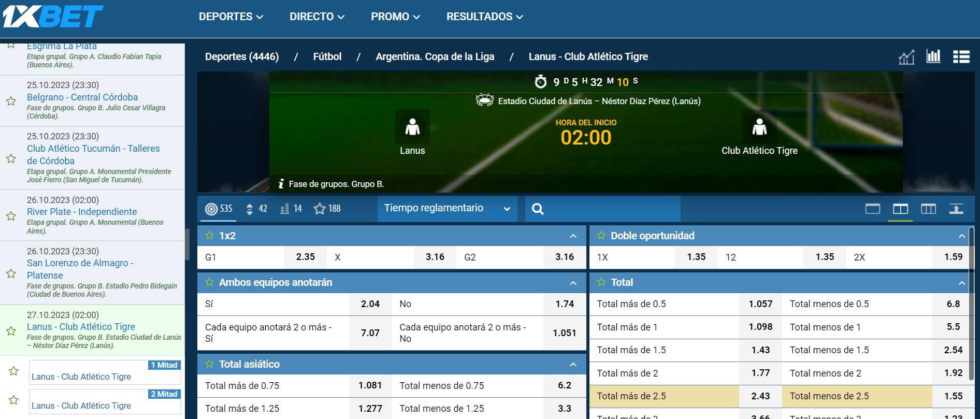Click the 535 all-markets target icon
This screenshot has width=980, height=419.
219,209
